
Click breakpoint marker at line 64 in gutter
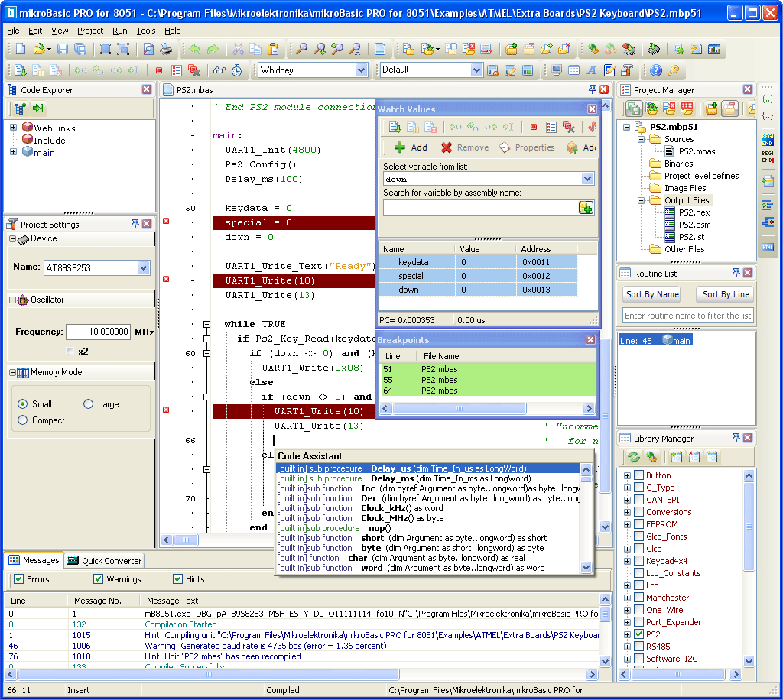[x=166, y=410]
